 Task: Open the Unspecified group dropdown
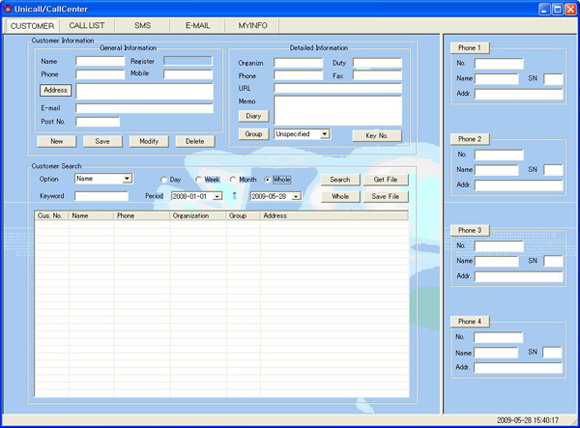click(324, 134)
